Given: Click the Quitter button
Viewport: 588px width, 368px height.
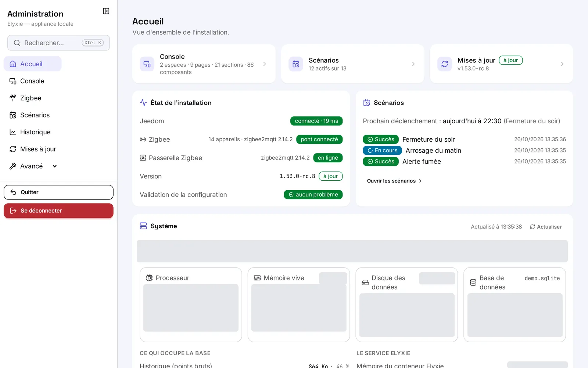Looking at the screenshot, I should pyautogui.click(x=58, y=192).
